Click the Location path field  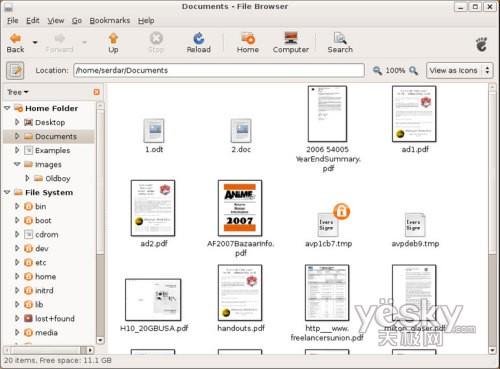pyautogui.click(x=219, y=70)
